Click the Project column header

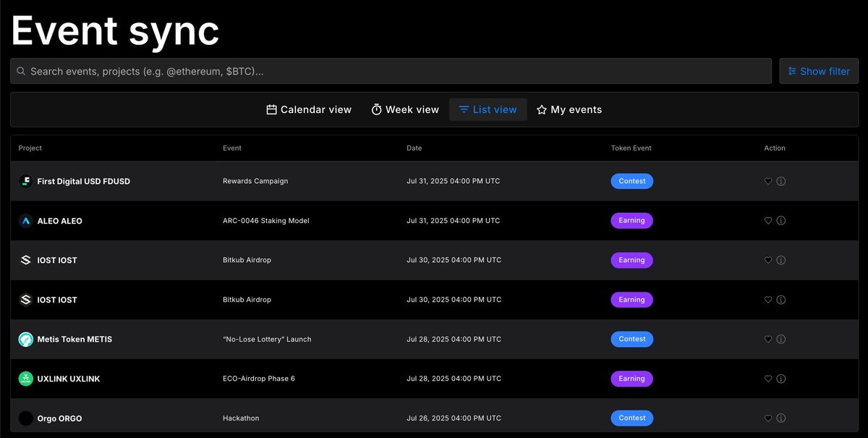[30, 148]
